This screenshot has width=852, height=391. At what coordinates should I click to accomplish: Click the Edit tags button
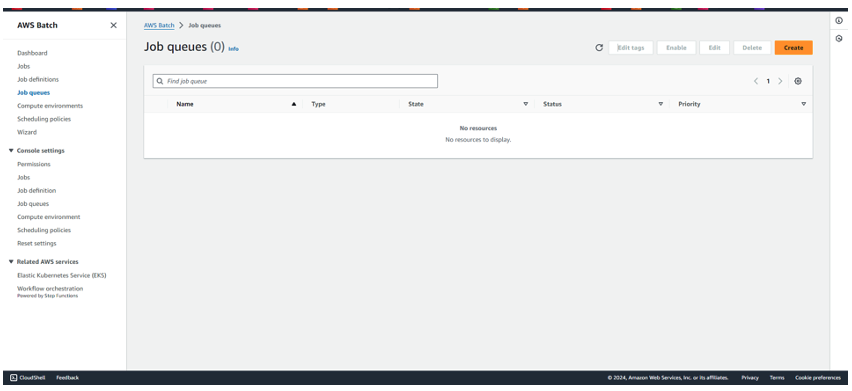tap(631, 48)
